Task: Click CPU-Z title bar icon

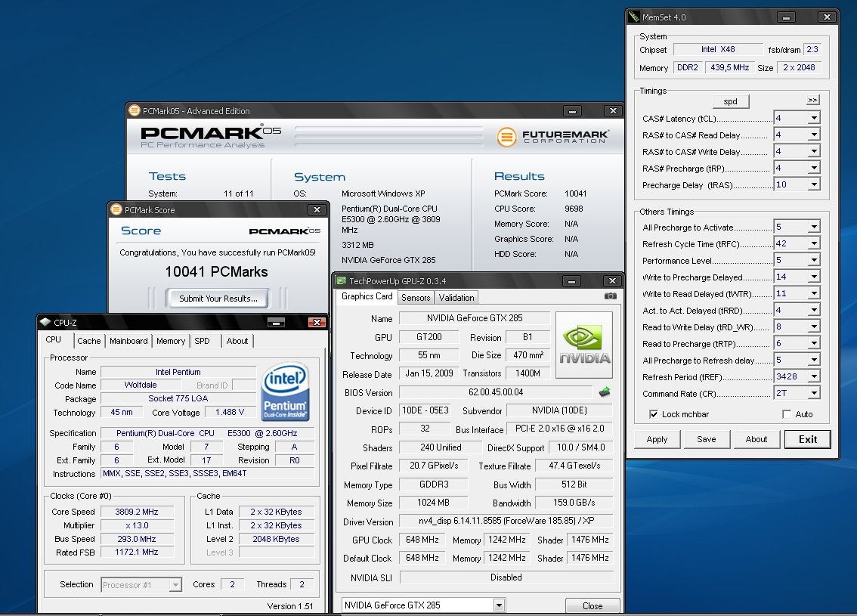Action: coord(45,322)
